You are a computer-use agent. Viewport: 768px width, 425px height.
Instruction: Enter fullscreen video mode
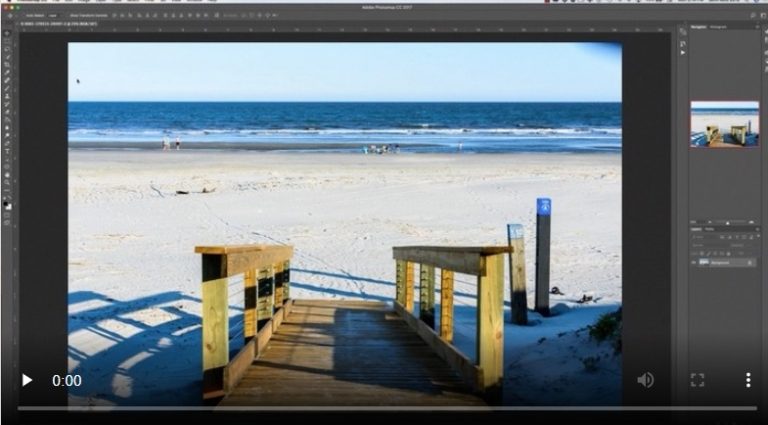pyautogui.click(x=697, y=380)
